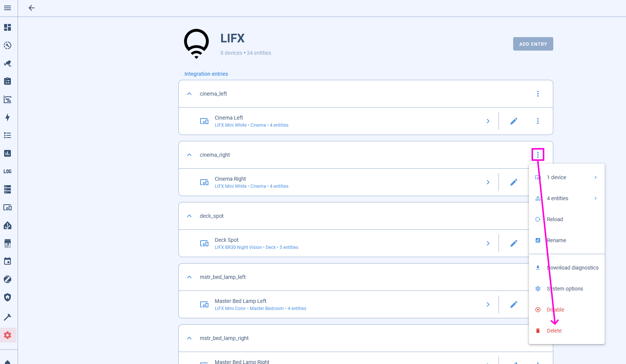Choose Reload from the context menu
Screen dimensions: 626x364
point(567,219)
